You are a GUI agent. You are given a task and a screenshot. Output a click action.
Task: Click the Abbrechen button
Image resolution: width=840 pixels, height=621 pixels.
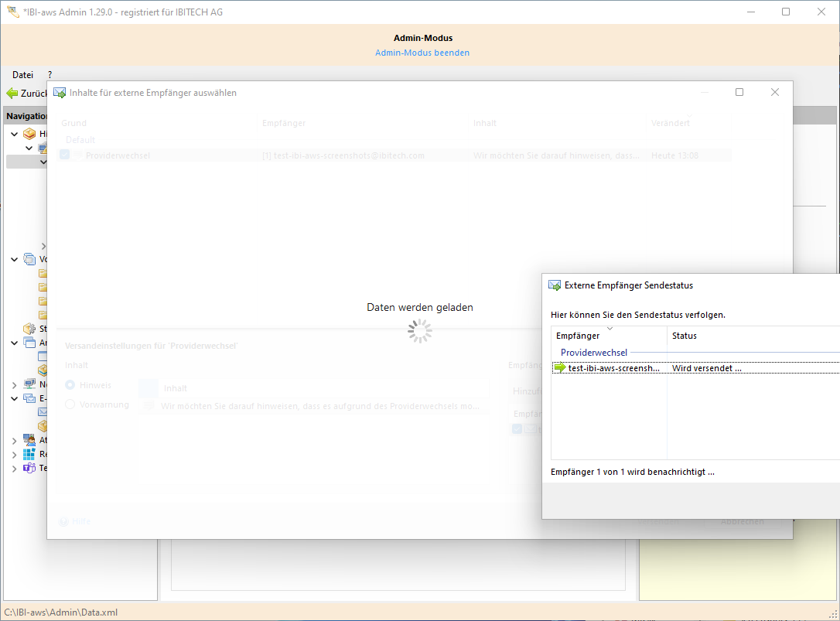pos(742,522)
